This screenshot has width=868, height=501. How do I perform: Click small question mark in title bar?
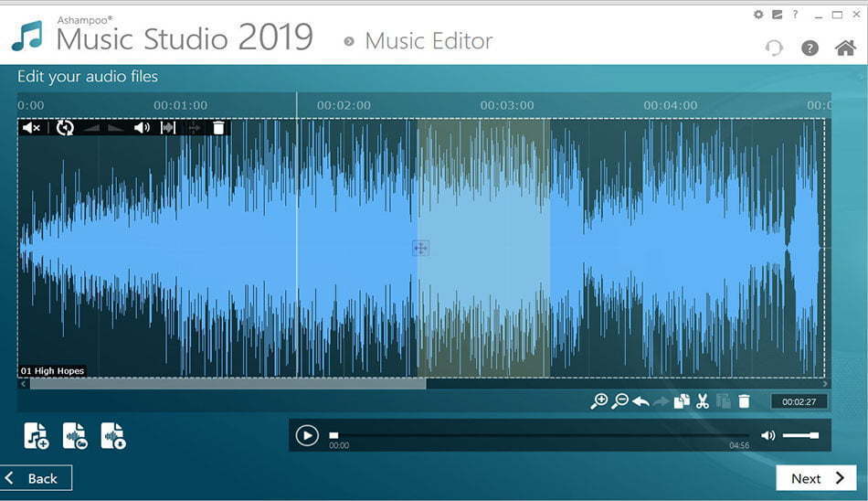coord(796,15)
